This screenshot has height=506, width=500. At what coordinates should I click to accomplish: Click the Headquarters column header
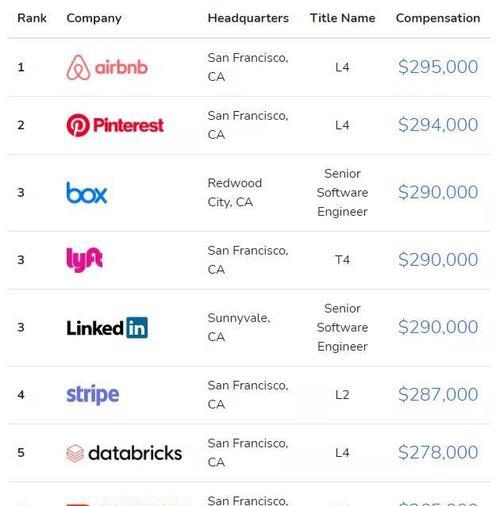(x=248, y=18)
